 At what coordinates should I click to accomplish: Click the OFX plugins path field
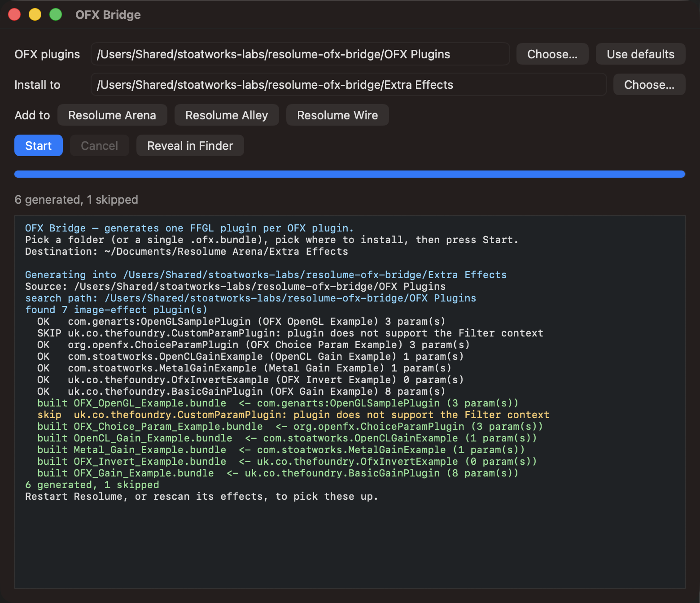coord(300,54)
